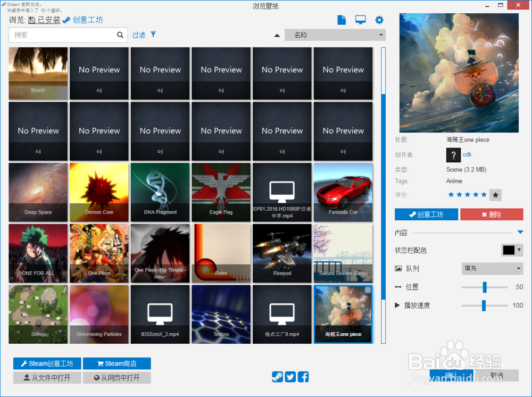Screen dimensions: 532x397
Task: Click the queue image icon
Action: point(398,268)
